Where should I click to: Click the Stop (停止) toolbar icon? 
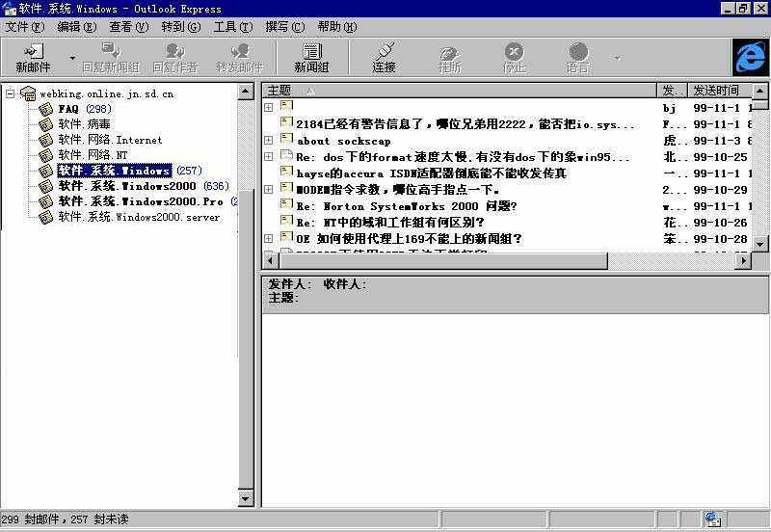coord(514,51)
